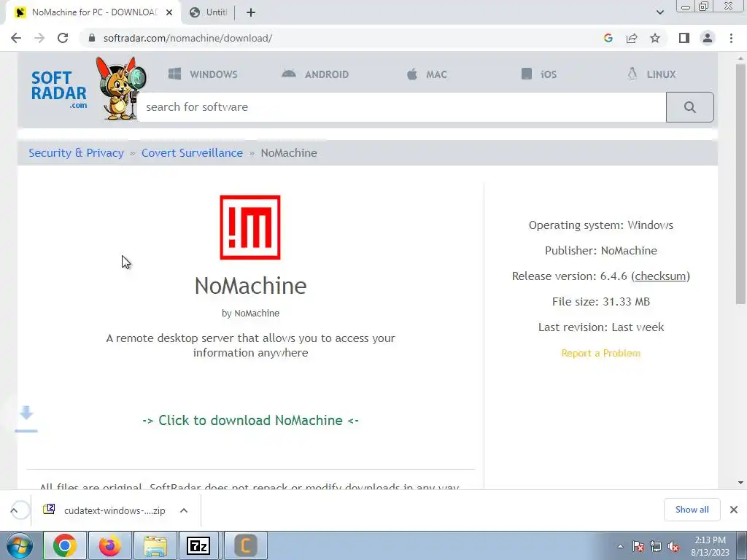The image size is (747, 560).
Task: Open the Chrome profile avatar
Action: (708, 38)
